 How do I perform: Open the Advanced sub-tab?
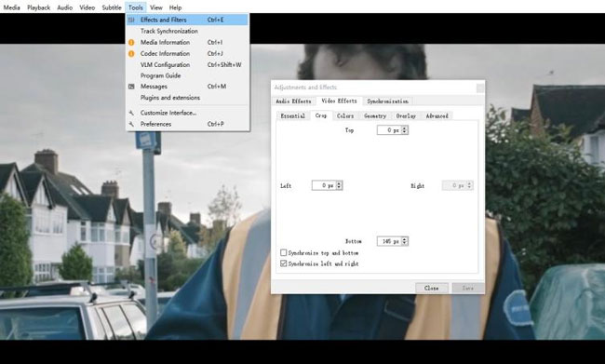437,115
